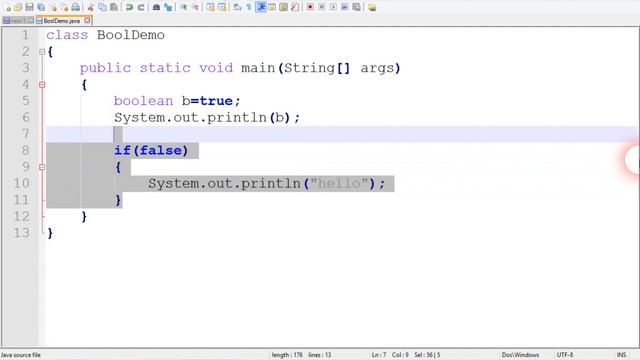
Task: Toggle synchronized vertical scrolling
Action: [211, 7]
